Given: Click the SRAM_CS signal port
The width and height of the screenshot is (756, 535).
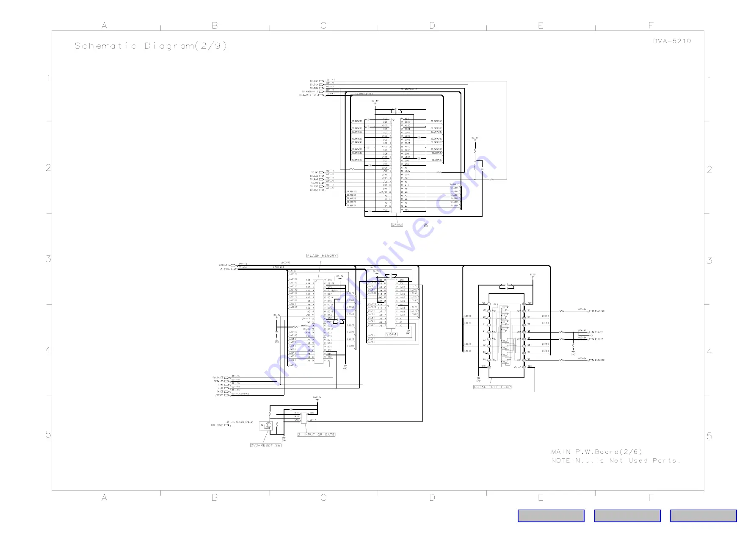Looking at the screenshot, I should pos(227,381).
